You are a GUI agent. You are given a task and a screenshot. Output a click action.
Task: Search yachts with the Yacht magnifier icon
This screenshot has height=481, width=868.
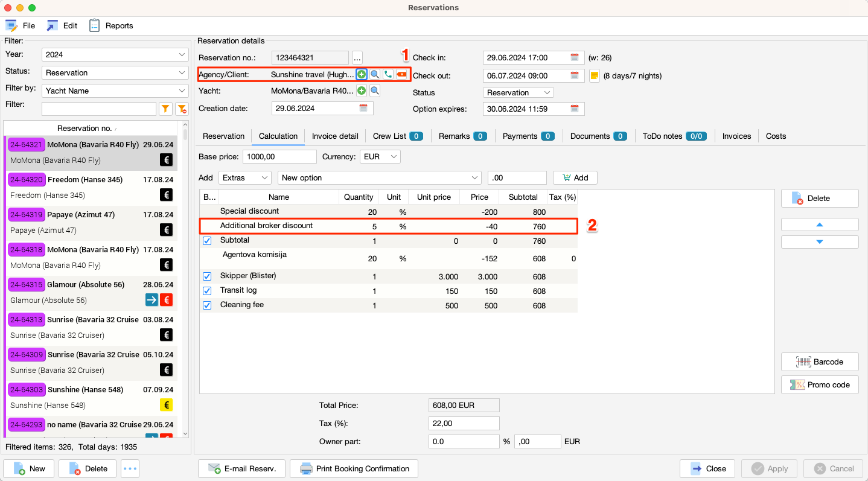tap(375, 91)
